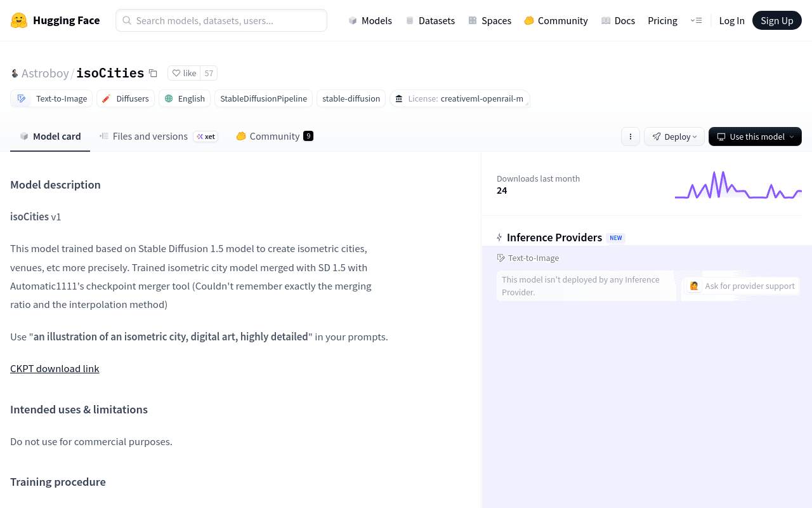Click the StableDiffusionPipeline tag
The image size is (812, 508).
pyautogui.click(x=263, y=98)
